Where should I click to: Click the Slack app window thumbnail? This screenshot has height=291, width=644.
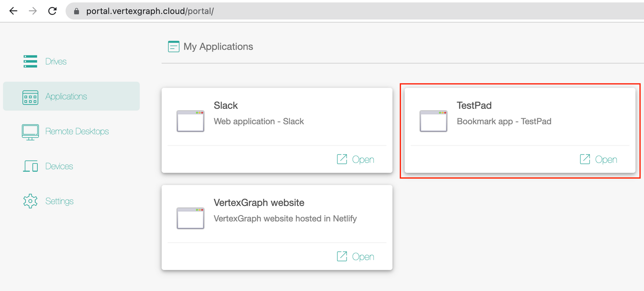point(190,121)
